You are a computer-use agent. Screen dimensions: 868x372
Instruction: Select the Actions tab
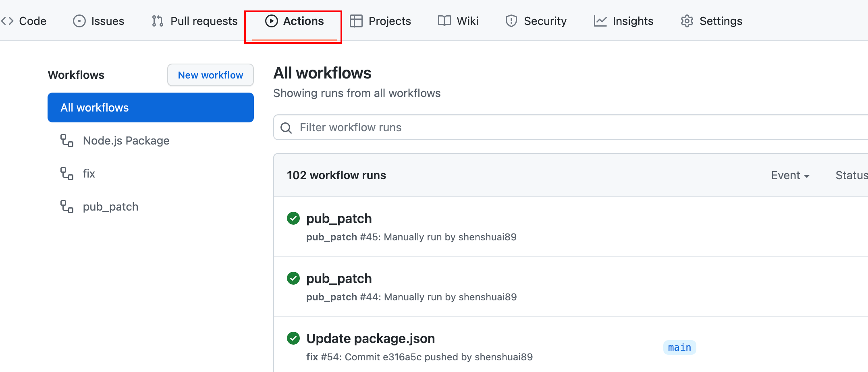tap(294, 21)
